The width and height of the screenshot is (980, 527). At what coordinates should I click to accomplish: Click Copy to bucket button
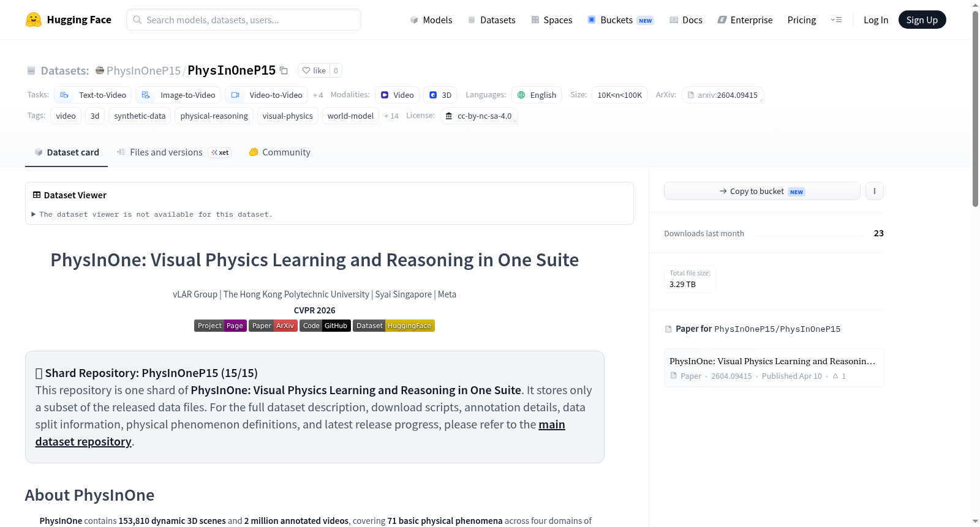click(x=762, y=191)
